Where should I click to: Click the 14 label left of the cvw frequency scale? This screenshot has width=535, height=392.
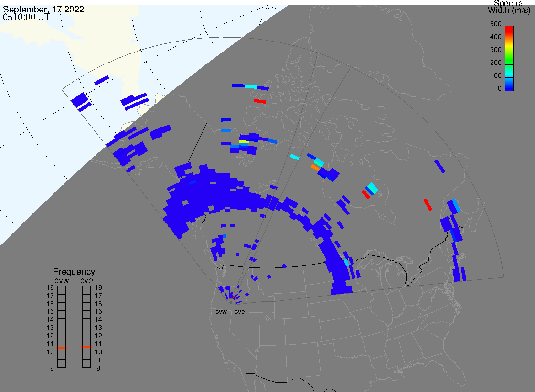click(x=50, y=320)
